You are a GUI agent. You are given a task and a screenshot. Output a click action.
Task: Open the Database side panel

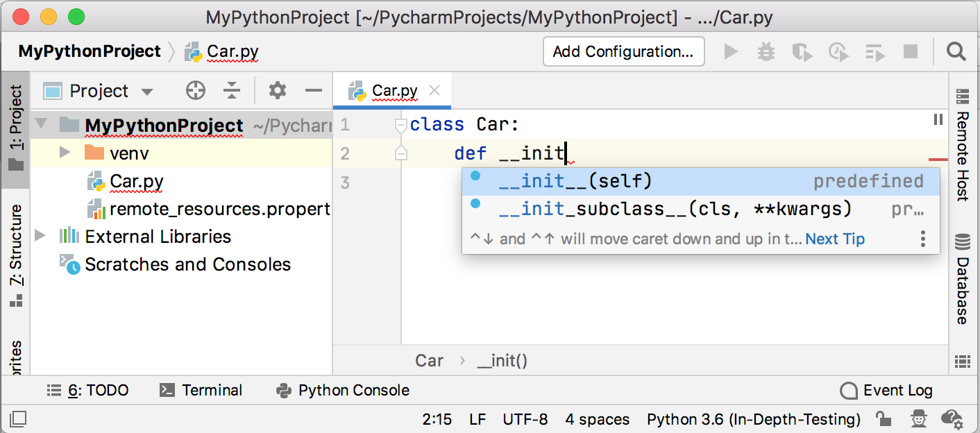(x=962, y=280)
